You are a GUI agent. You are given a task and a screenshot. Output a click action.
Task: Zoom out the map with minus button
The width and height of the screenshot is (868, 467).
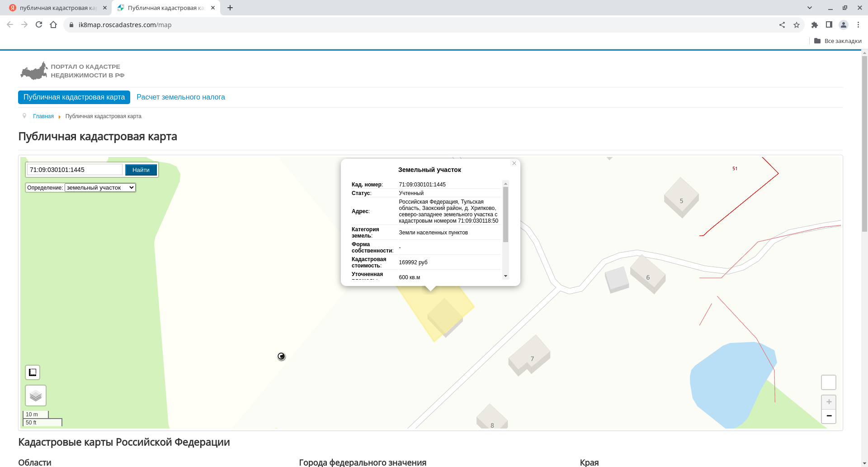point(828,416)
